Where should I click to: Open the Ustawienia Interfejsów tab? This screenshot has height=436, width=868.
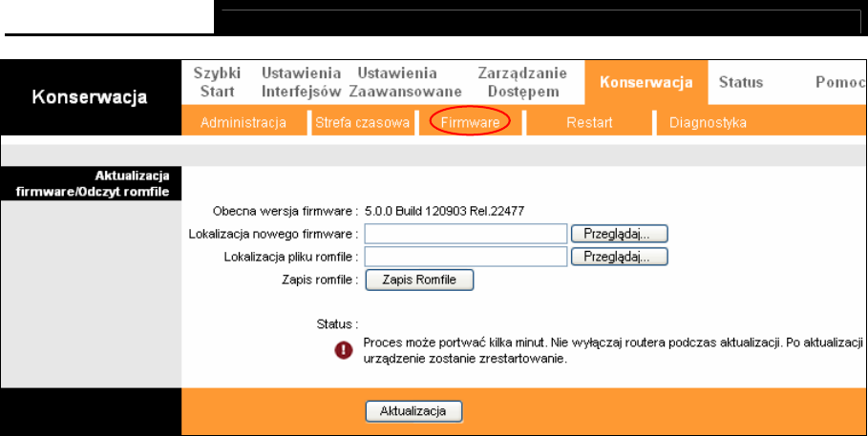pos(301,82)
